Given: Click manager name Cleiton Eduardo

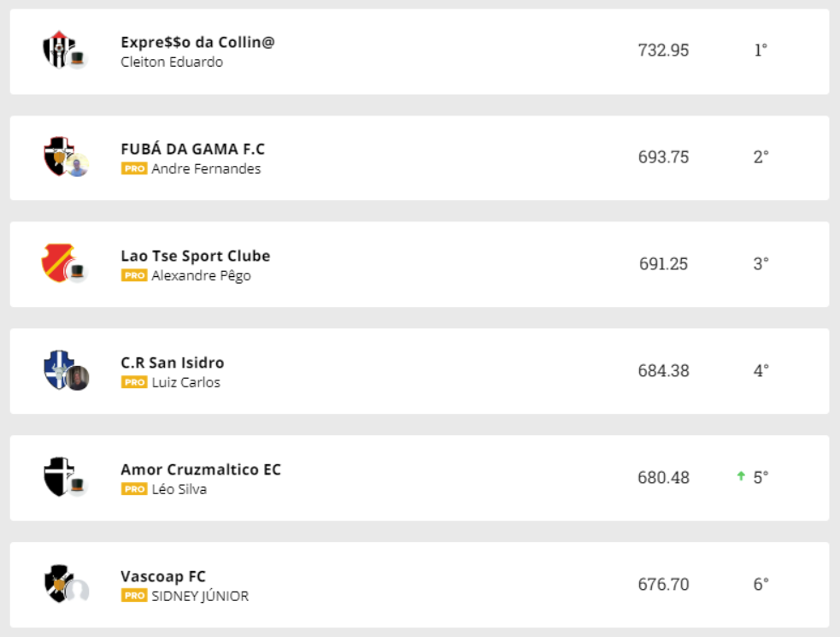Looking at the screenshot, I should [172, 62].
